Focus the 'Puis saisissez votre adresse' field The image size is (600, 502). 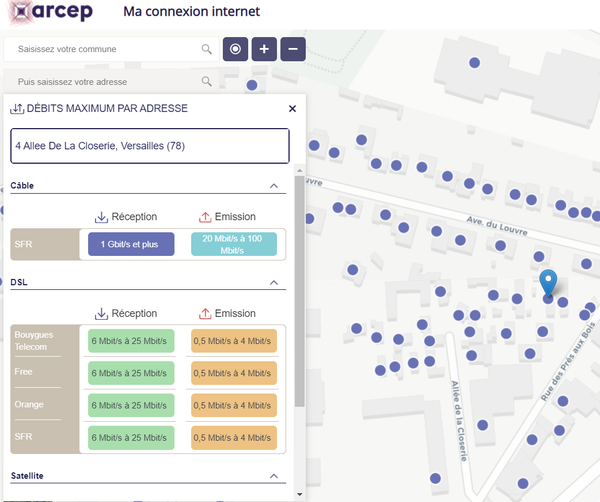pyautogui.click(x=111, y=81)
